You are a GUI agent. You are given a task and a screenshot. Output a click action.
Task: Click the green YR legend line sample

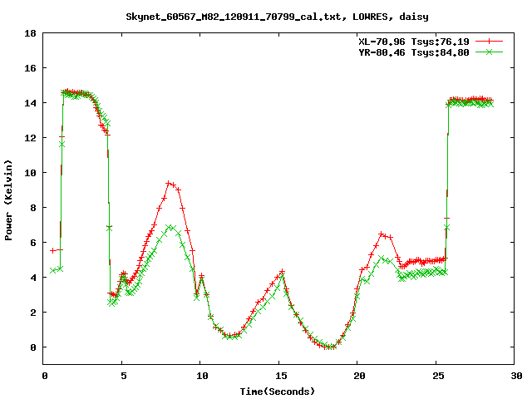click(x=489, y=52)
